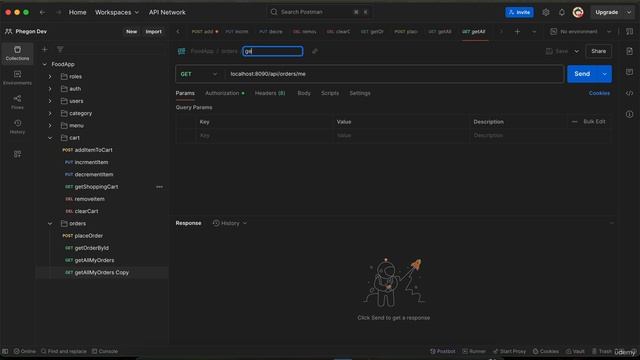The image size is (640, 360).
Task: Add a new request tab with plus
Action: (x=517, y=31)
